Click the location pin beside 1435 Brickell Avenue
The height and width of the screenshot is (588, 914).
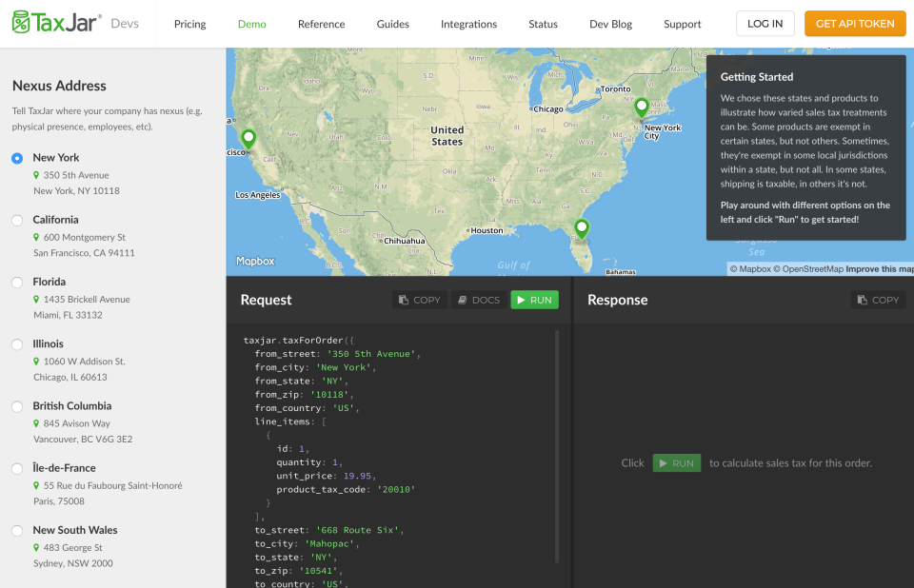tap(36, 300)
